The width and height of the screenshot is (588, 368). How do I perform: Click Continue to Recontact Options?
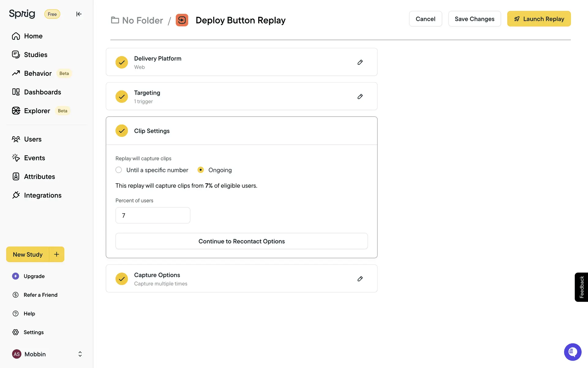(x=241, y=241)
